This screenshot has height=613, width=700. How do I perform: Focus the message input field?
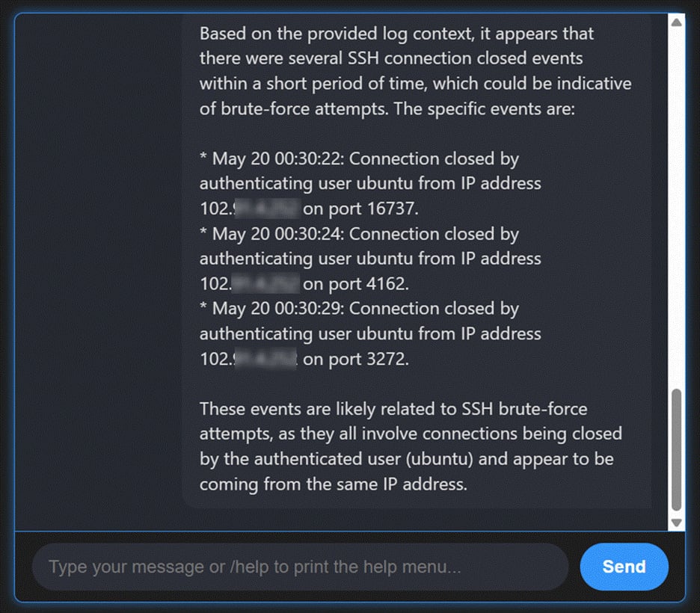pyautogui.click(x=299, y=567)
